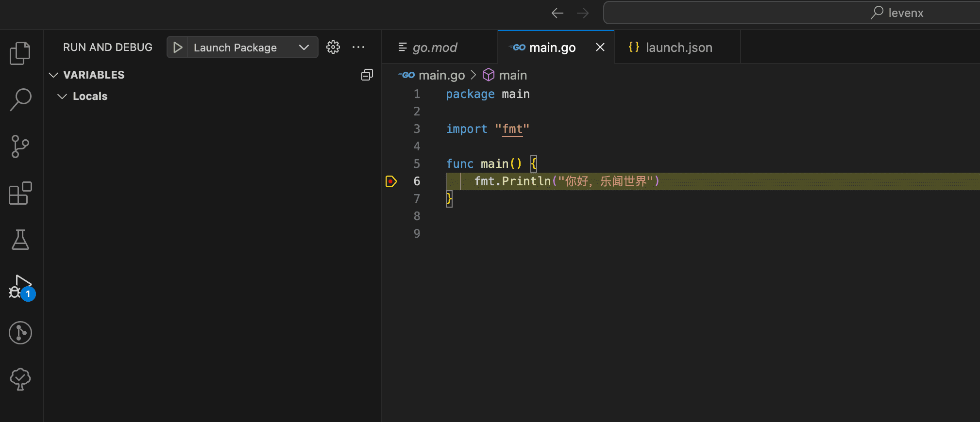Click the levenx command center search box
This screenshot has width=980, height=422.
click(x=792, y=13)
